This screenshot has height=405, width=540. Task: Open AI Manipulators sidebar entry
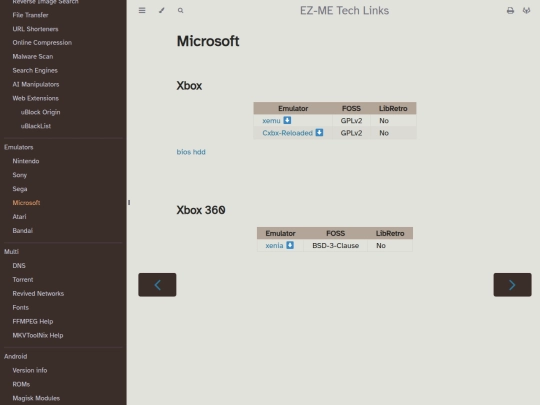[x=36, y=84]
